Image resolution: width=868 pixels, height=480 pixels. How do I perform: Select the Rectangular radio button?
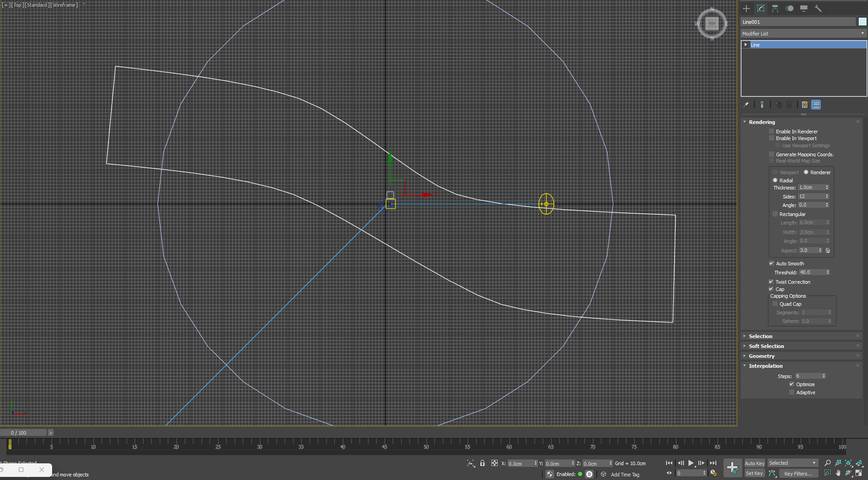tap(775, 214)
